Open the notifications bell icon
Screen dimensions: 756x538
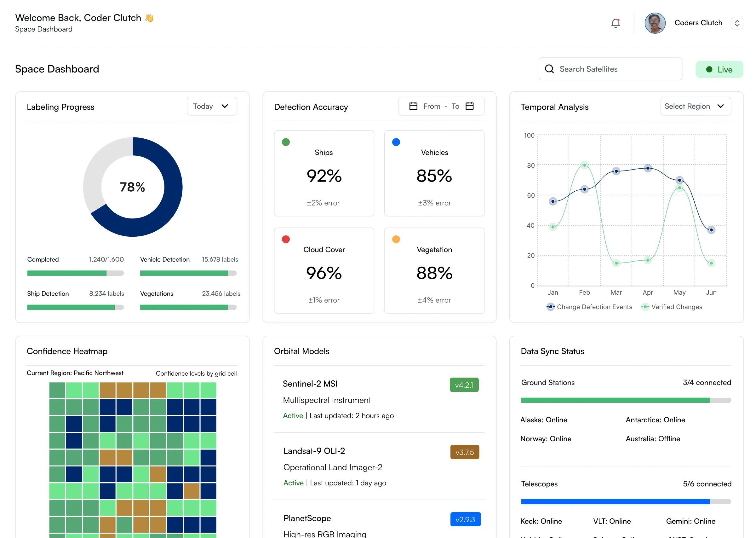point(616,23)
